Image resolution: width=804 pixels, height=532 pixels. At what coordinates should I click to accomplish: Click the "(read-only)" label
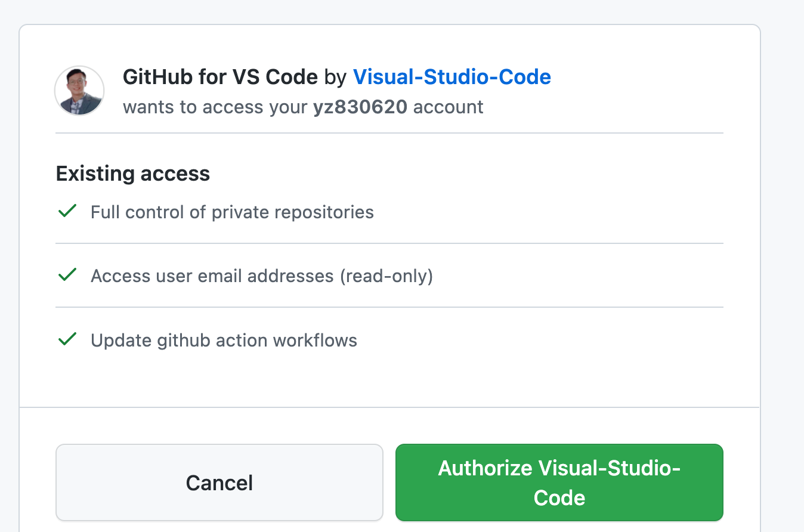tap(386, 276)
